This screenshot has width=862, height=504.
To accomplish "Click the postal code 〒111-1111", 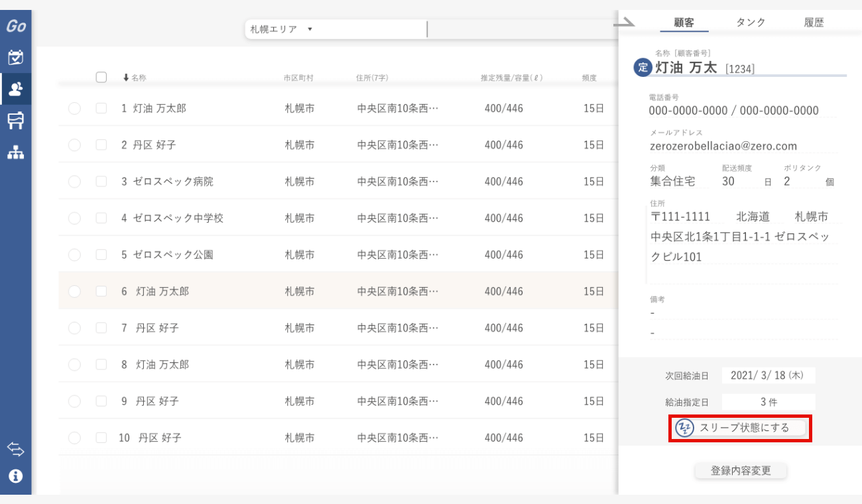I will tap(680, 216).
